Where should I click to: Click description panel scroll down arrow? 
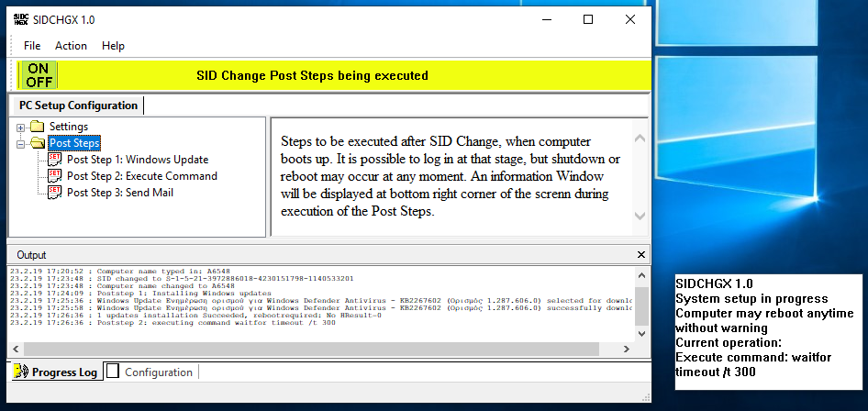[640, 216]
